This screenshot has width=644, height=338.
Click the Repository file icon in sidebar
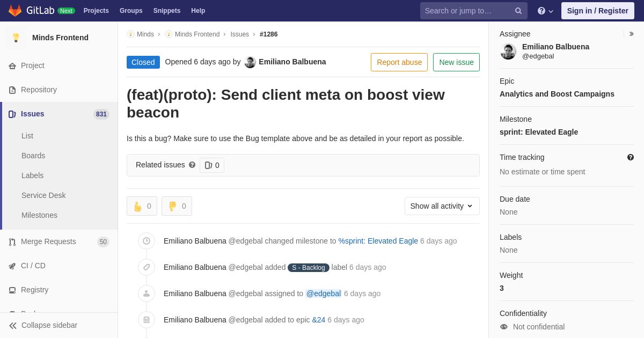12,90
